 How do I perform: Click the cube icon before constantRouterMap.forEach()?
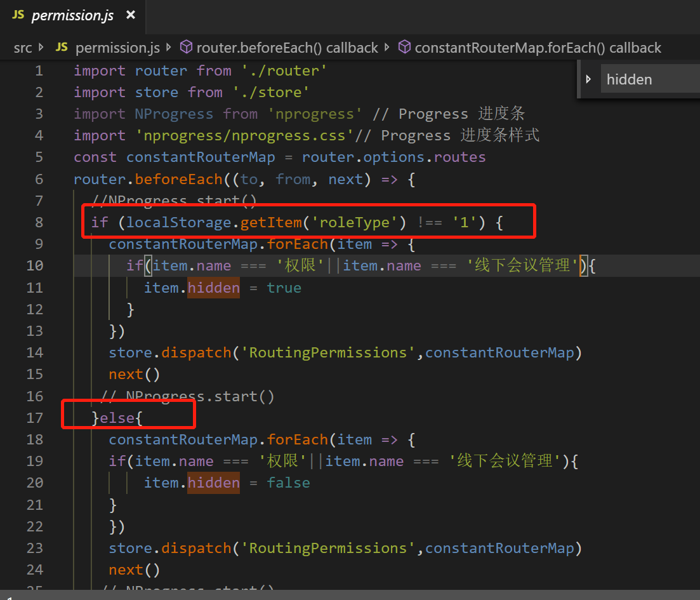pyautogui.click(x=404, y=47)
